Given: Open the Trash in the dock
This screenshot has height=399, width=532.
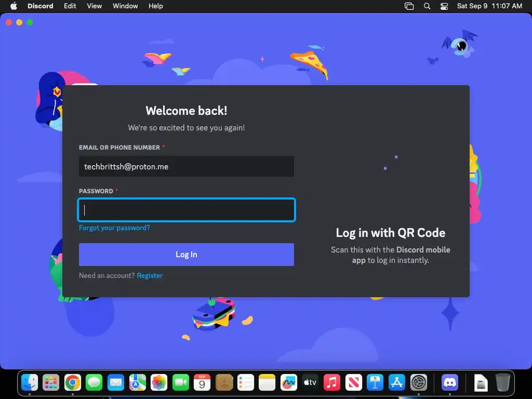Looking at the screenshot, I should [503, 382].
